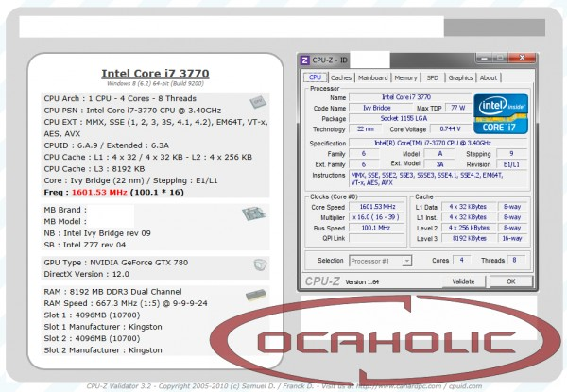
Task: Click the Name field value Intel Core i7 3770
Action: point(410,97)
